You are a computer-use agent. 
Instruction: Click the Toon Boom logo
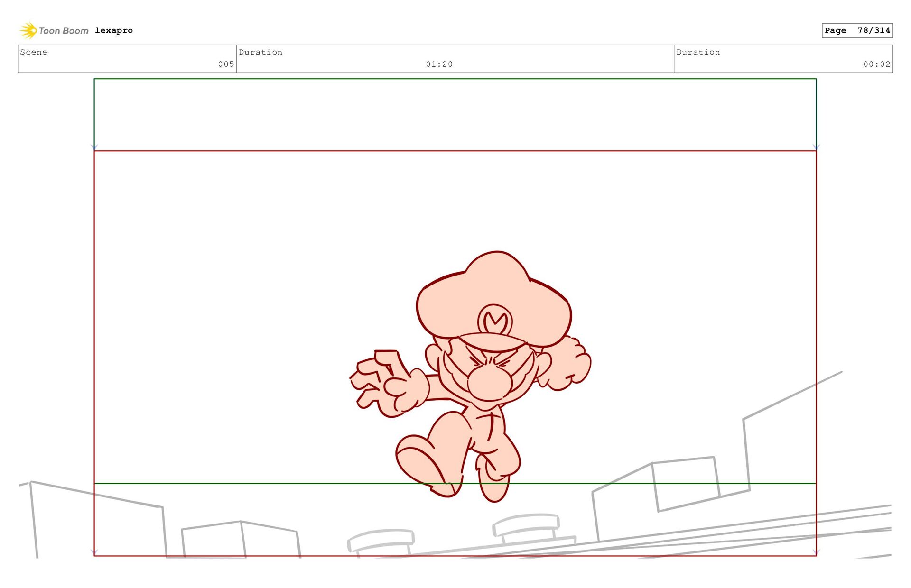click(54, 30)
